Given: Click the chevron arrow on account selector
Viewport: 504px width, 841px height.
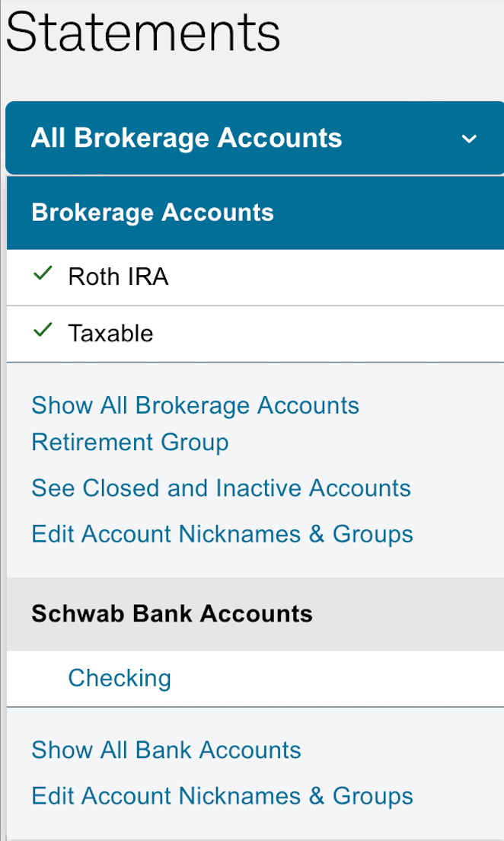Looking at the screenshot, I should point(469,139).
